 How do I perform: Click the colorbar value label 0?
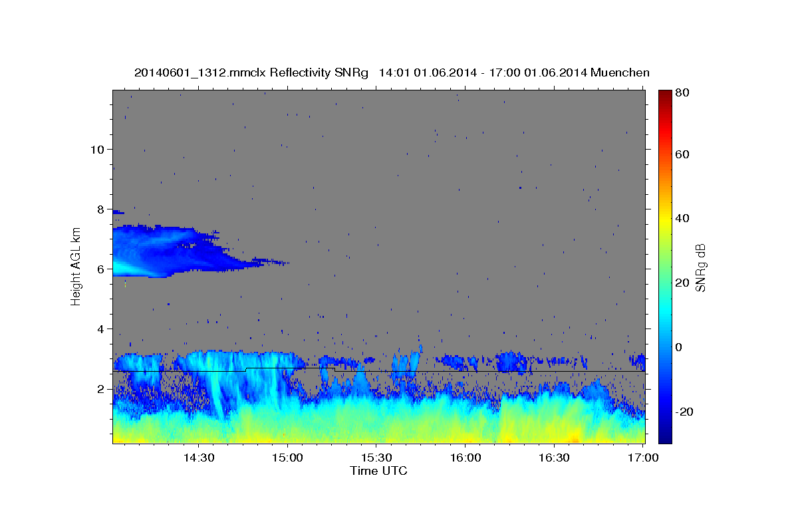[x=678, y=347]
